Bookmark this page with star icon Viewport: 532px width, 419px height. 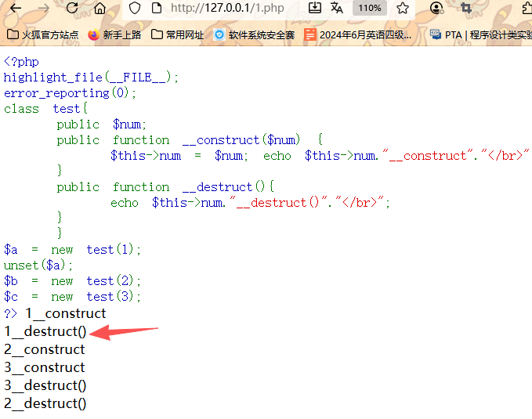click(403, 9)
